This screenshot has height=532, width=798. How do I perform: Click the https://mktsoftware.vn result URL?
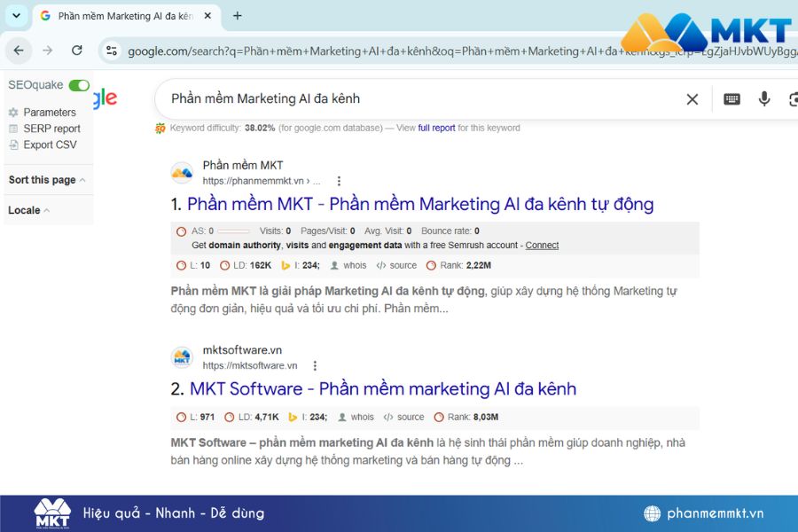(x=250, y=365)
